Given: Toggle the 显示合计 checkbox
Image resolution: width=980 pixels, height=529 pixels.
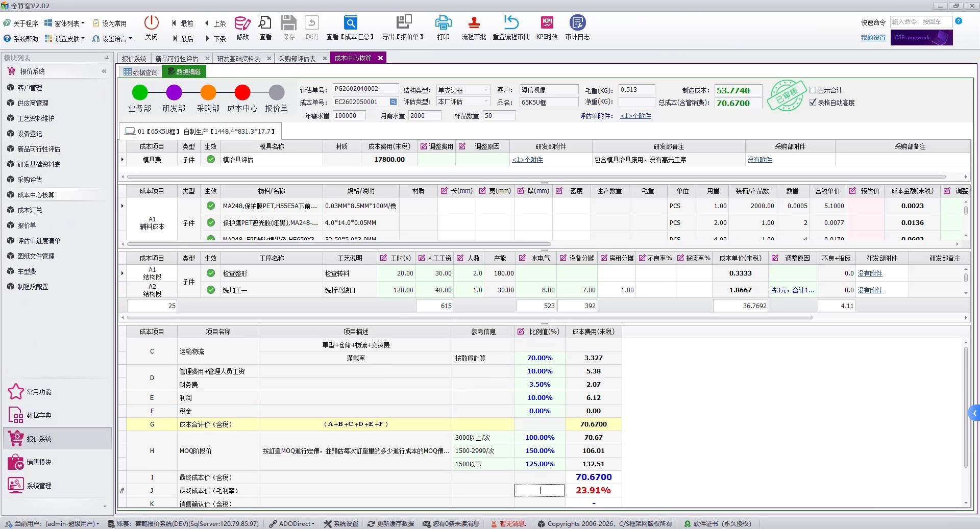Looking at the screenshot, I should click(x=813, y=90).
